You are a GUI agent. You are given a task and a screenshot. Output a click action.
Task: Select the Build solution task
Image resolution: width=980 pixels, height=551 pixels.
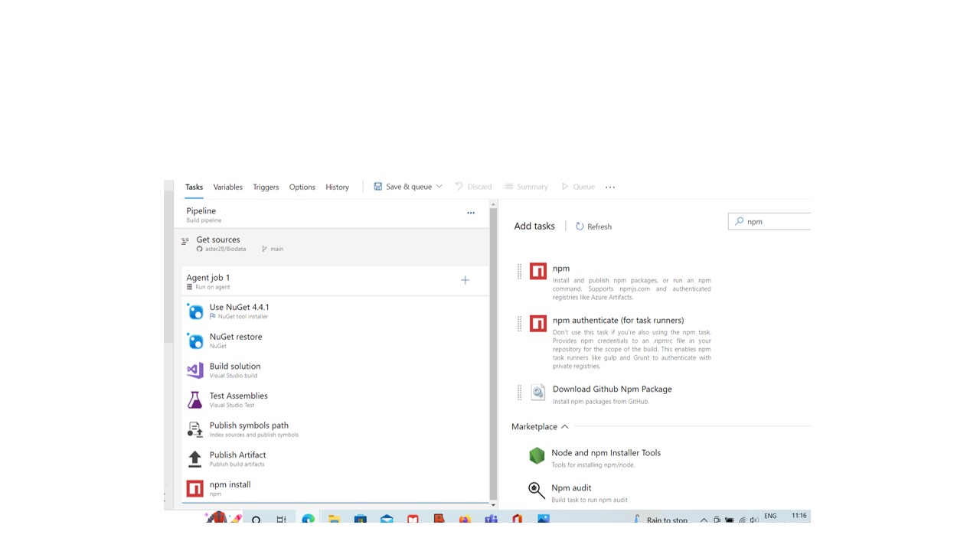tap(335, 370)
